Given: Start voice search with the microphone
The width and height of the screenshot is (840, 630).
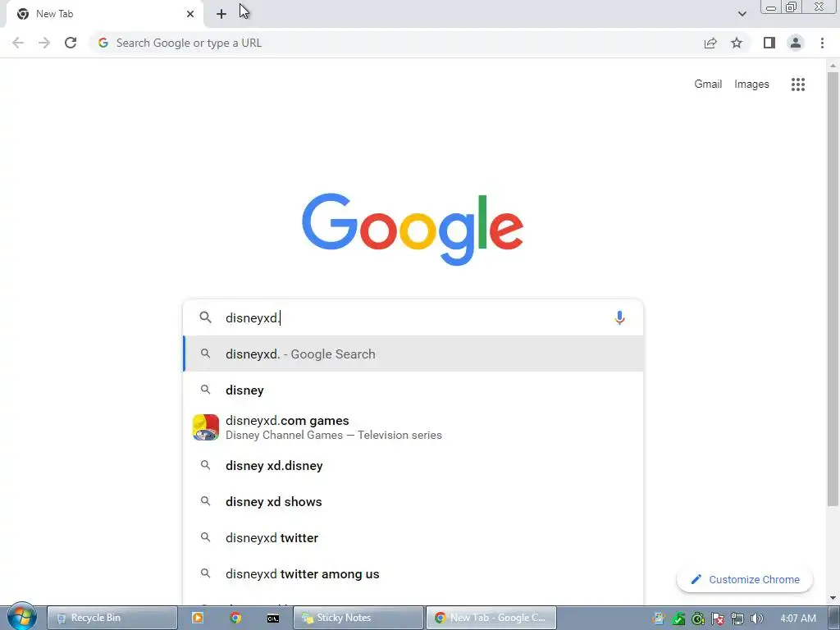Looking at the screenshot, I should (619, 317).
